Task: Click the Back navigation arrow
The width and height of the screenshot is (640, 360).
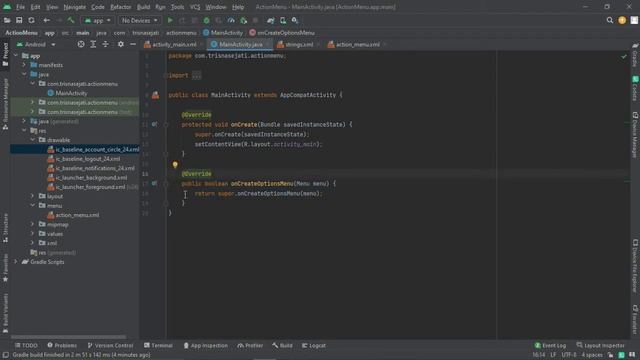Action: [47, 20]
